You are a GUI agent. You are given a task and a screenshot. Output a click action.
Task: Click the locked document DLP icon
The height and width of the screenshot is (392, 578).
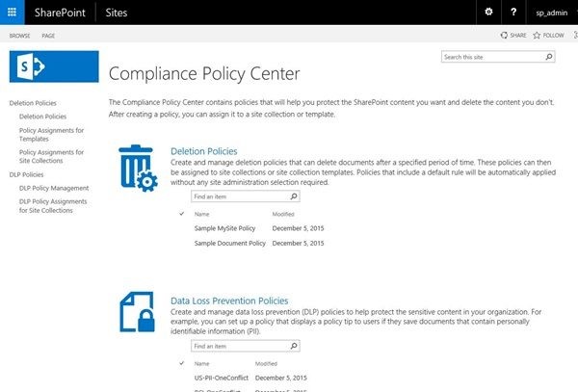(x=137, y=312)
